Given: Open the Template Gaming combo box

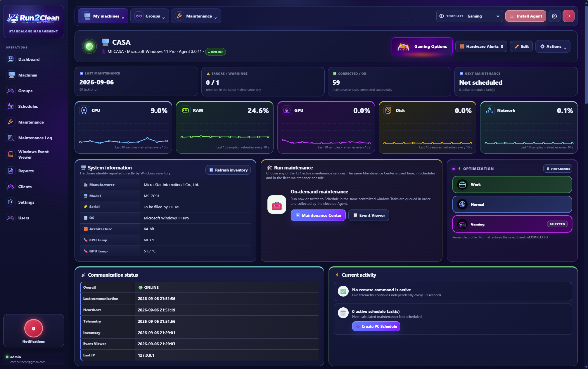Looking at the screenshot, I should (469, 16).
